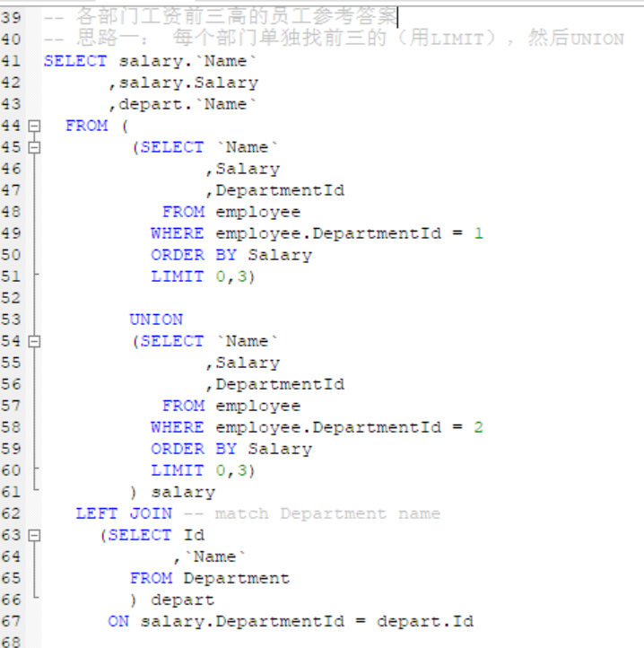Click '(SELECT Id' on line 63
Viewport: 644px width, 648px height.
click(x=152, y=536)
